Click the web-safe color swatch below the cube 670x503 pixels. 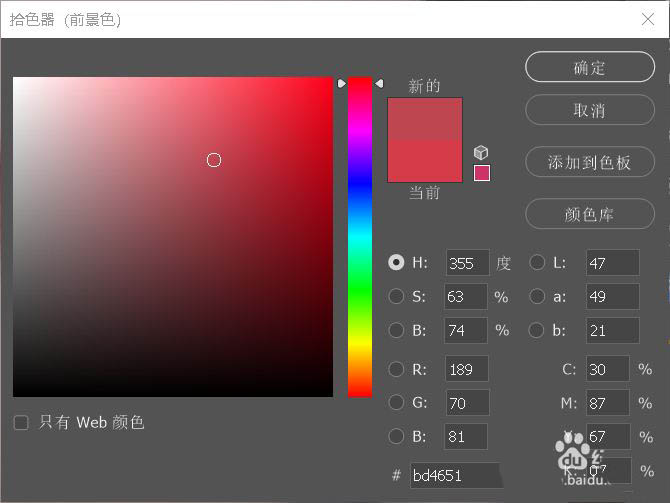tap(482, 173)
